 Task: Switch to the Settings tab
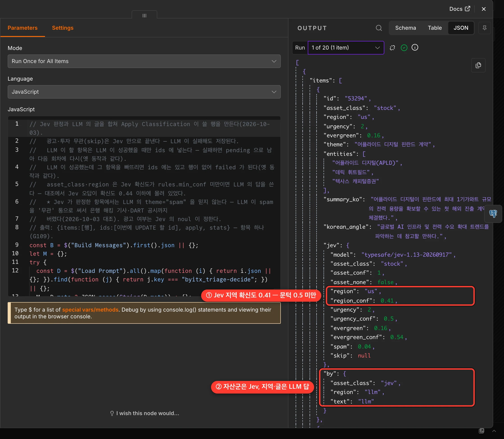click(63, 28)
